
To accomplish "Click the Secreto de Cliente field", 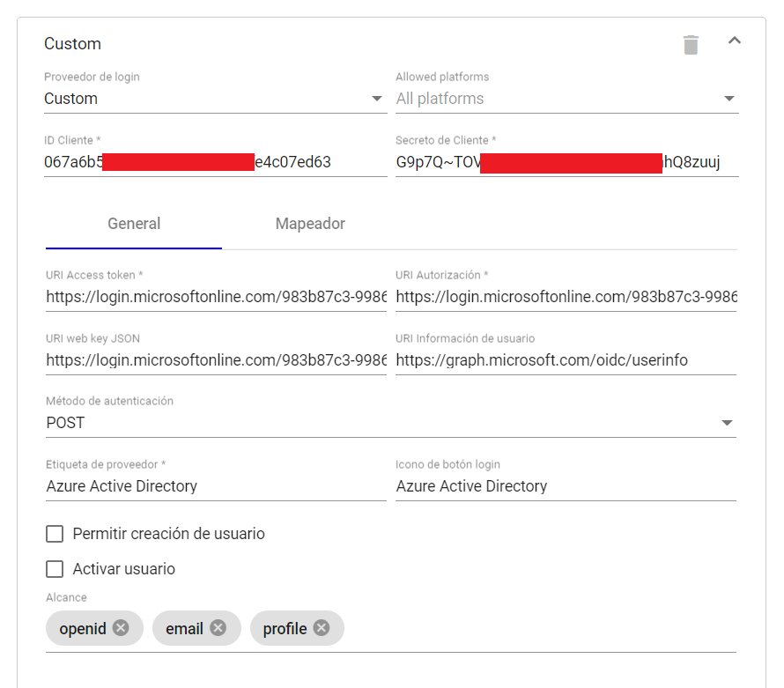I will coord(567,162).
